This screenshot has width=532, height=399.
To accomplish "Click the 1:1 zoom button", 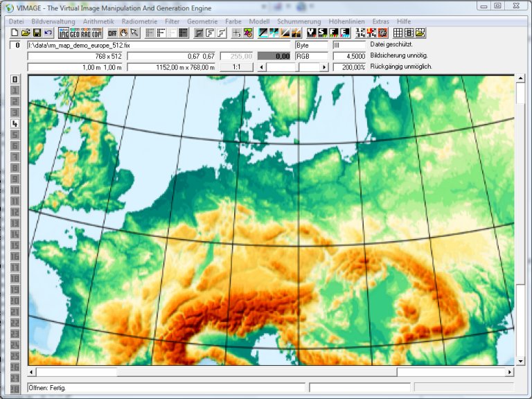I will pos(237,67).
